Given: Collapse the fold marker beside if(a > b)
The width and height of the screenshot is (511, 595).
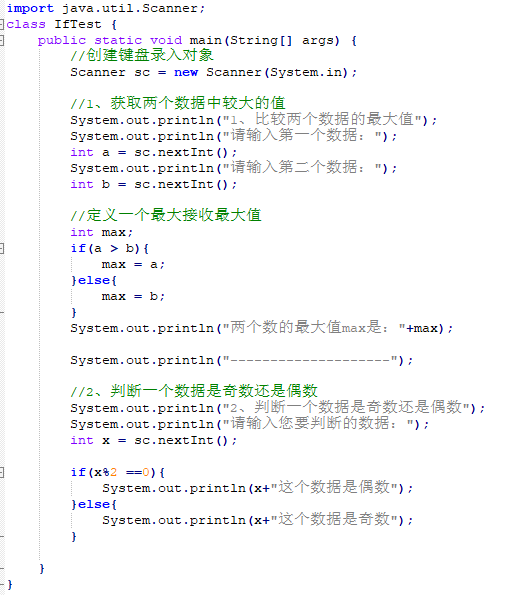Looking at the screenshot, I should tap(2, 249).
